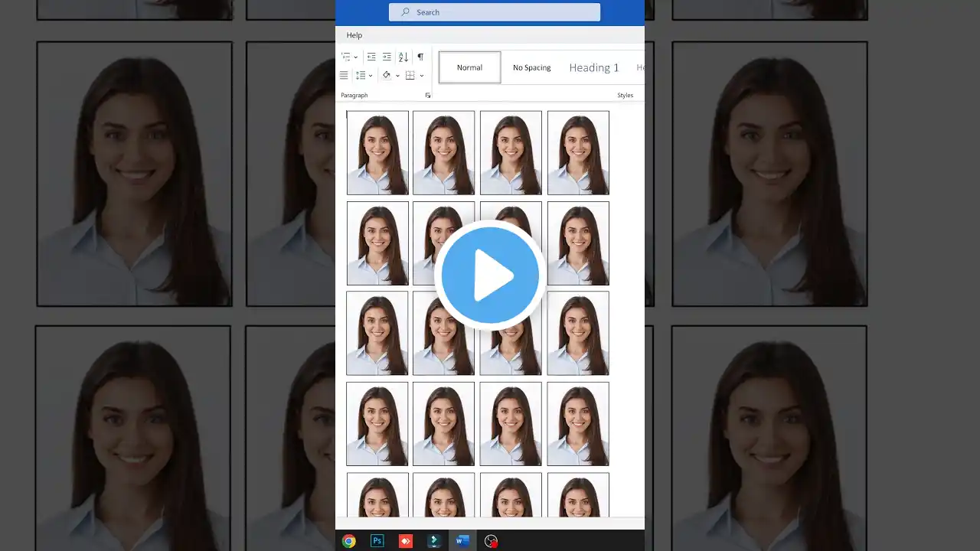Open the Shading color dropdown arrow
Image resolution: width=980 pixels, height=551 pixels.
(397, 75)
